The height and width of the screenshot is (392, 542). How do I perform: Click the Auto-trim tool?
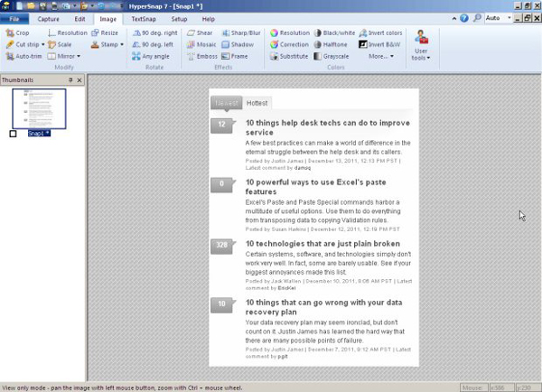click(x=24, y=56)
